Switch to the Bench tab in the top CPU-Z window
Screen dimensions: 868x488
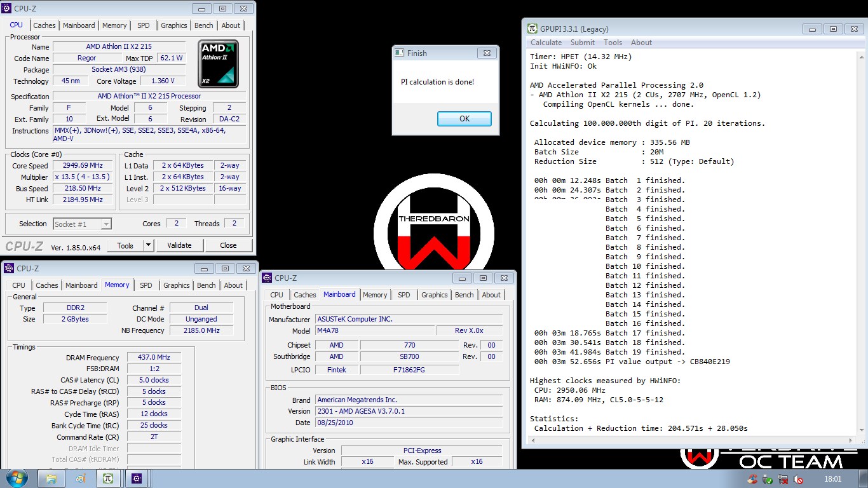tap(204, 25)
